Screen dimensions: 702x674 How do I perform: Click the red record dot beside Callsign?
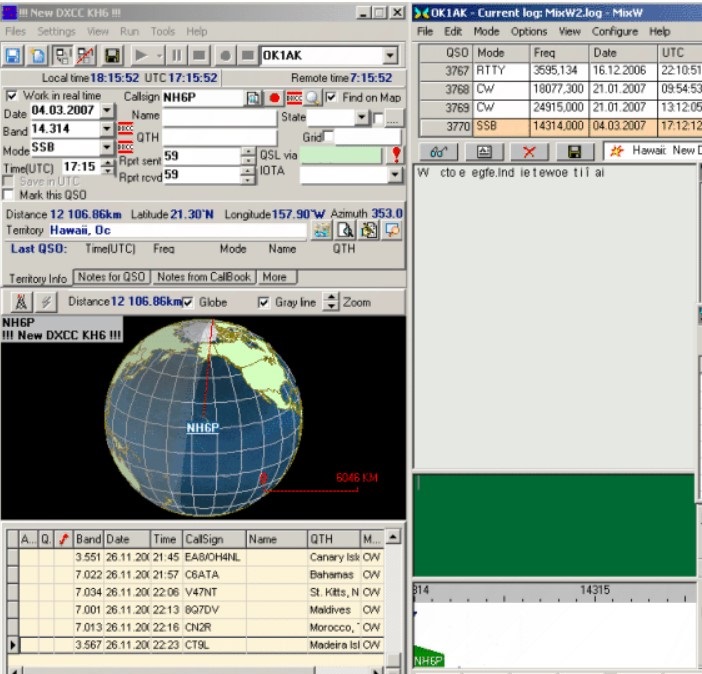coord(273,97)
